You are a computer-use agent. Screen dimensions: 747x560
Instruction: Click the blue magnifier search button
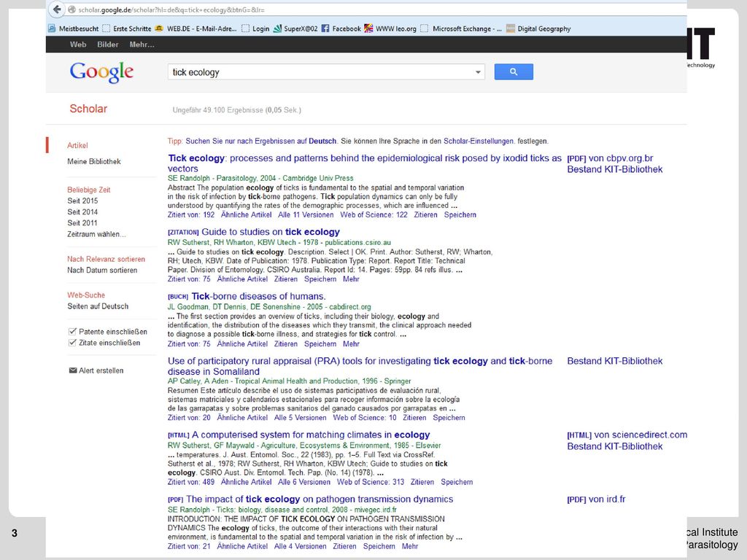point(514,72)
